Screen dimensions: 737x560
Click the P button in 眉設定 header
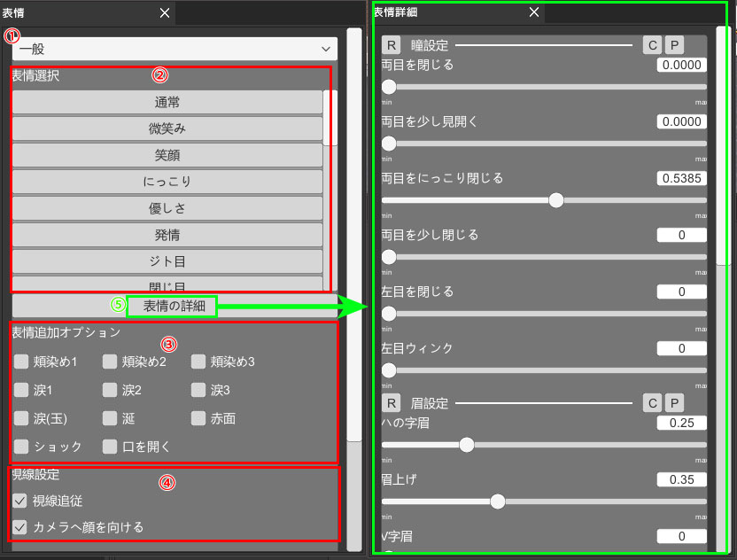(x=674, y=403)
